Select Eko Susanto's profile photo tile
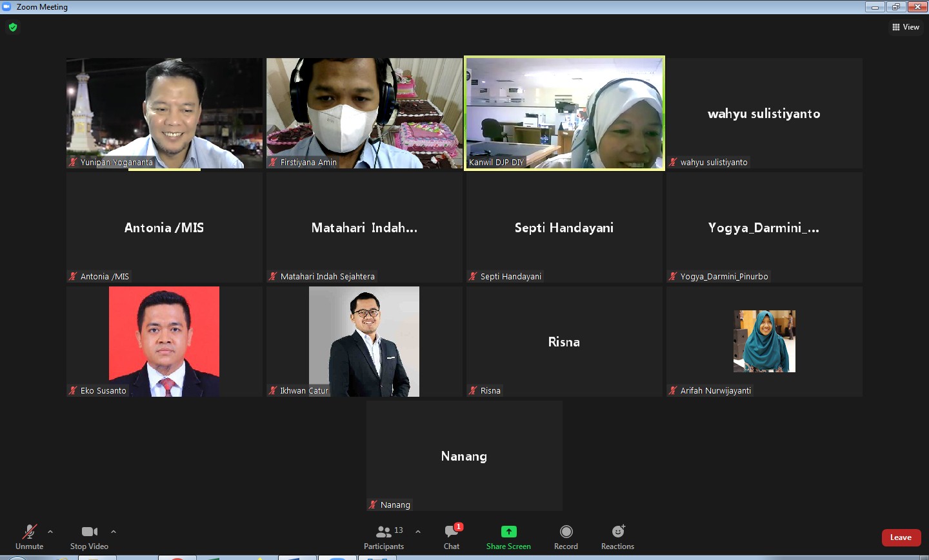Screen dimensions: 929x560 [x=165, y=342]
